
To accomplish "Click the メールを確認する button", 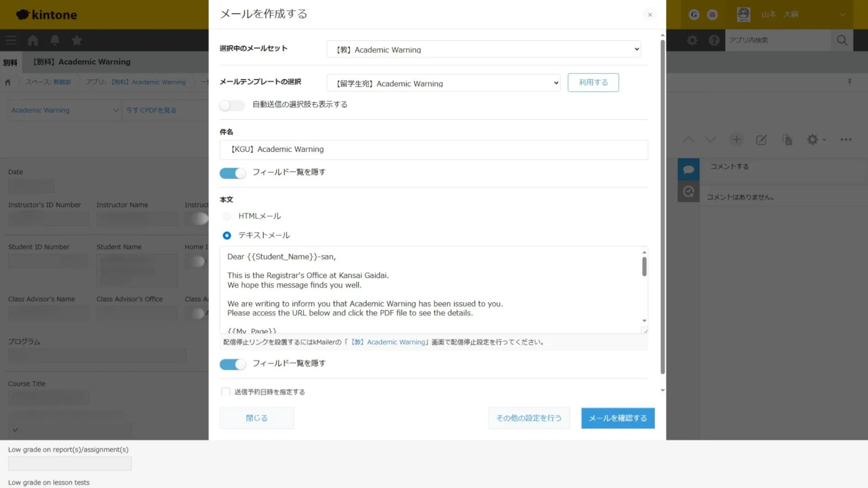I will (x=618, y=418).
